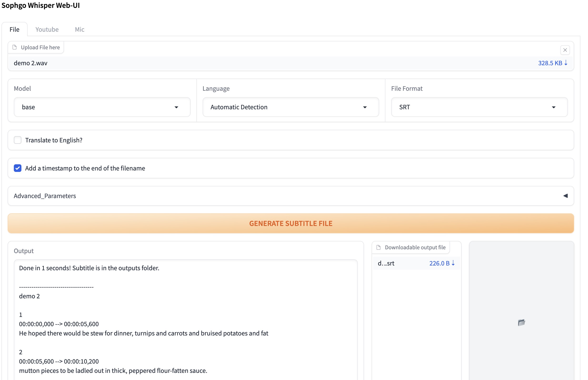This screenshot has width=588, height=380.
Task: Switch to the Youtube tab
Action: tap(47, 29)
